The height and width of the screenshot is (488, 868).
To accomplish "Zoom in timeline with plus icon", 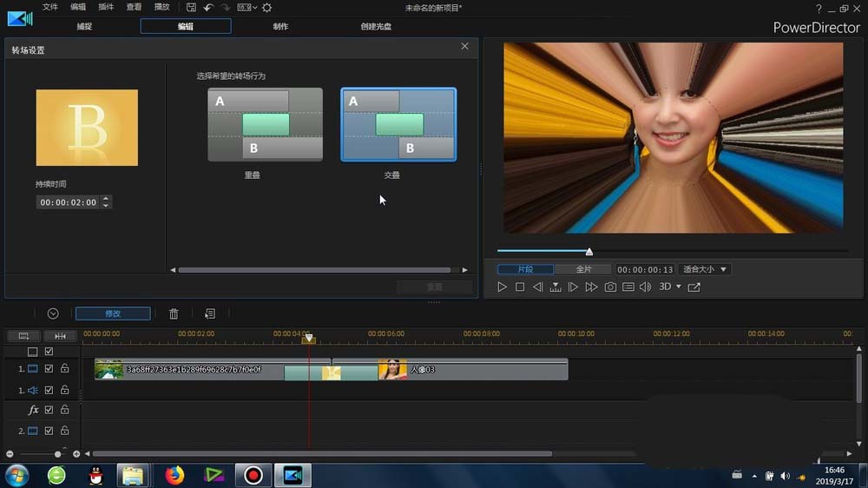I will tap(76, 454).
